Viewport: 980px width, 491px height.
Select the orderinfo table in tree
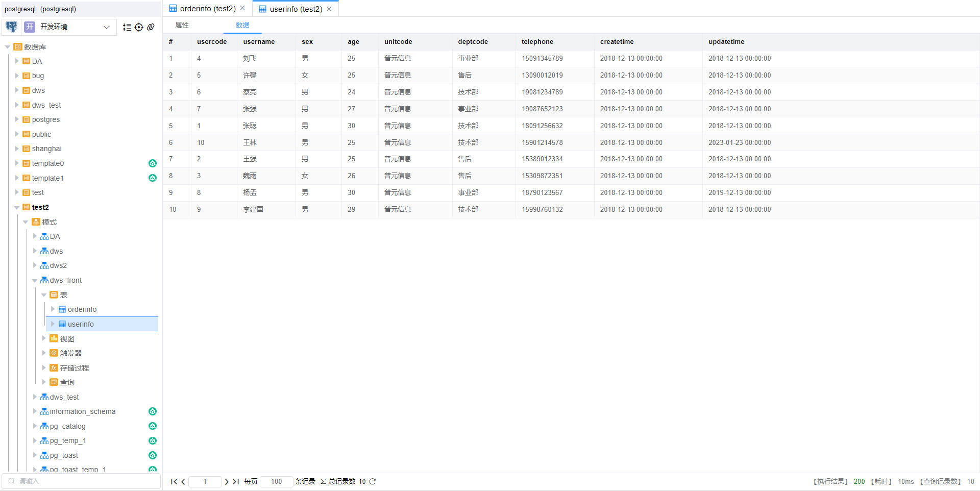pyautogui.click(x=82, y=309)
